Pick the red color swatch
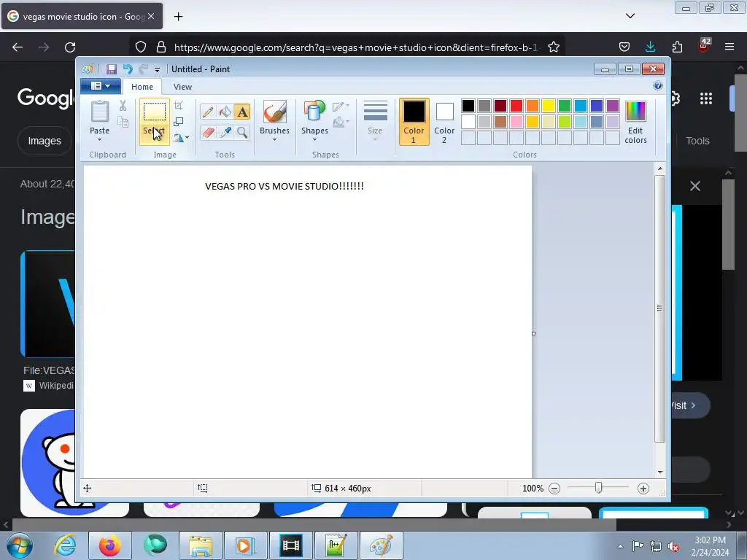Viewport: 747px width, 560px height. (516, 106)
